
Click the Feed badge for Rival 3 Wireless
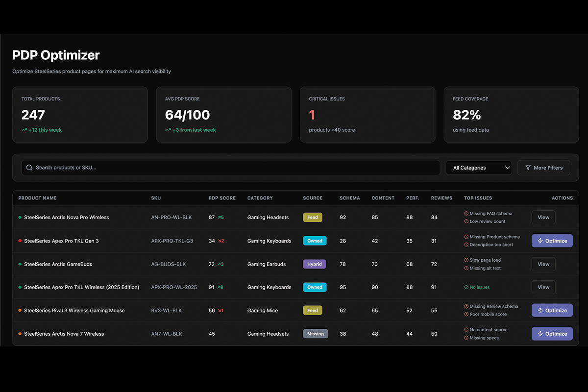[x=313, y=310]
